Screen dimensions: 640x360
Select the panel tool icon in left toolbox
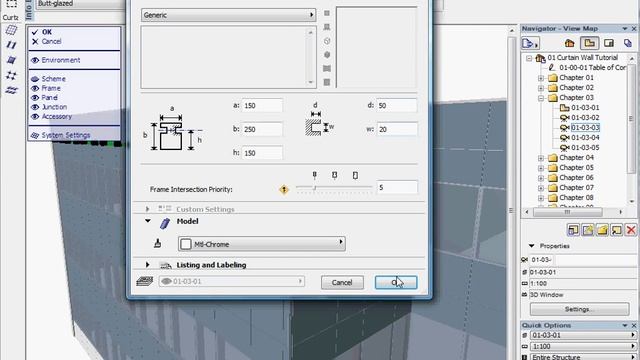coord(11,60)
